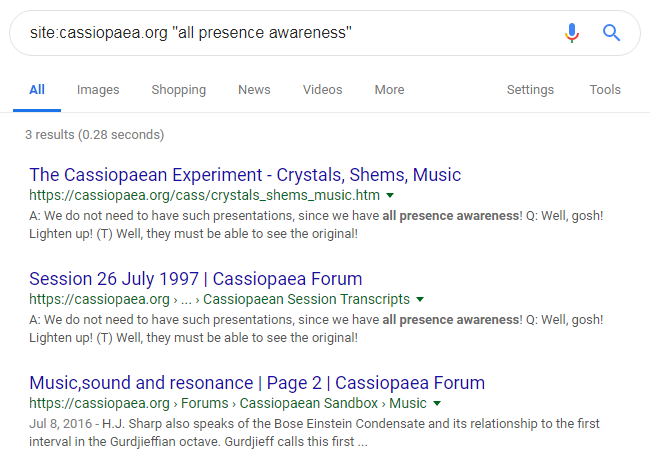Open the Videos results tab
The height and width of the screenshot is (460, 650).
point(322,90)
